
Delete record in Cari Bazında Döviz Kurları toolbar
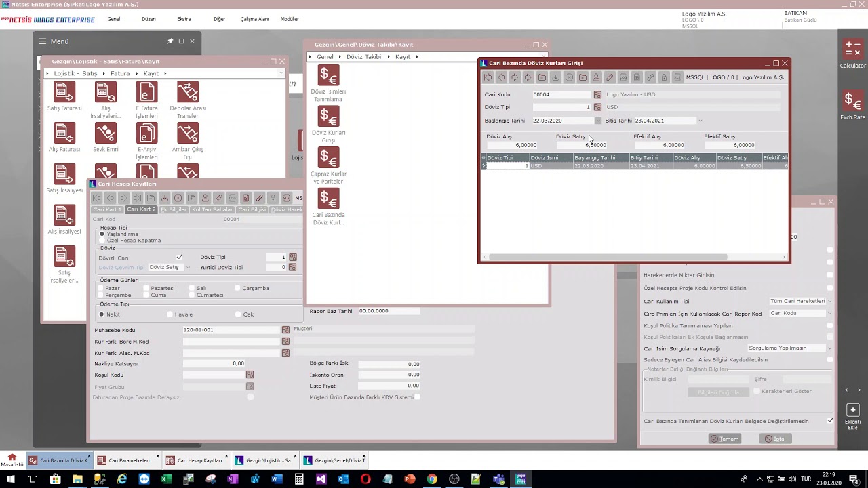click(x=569, y=77)
